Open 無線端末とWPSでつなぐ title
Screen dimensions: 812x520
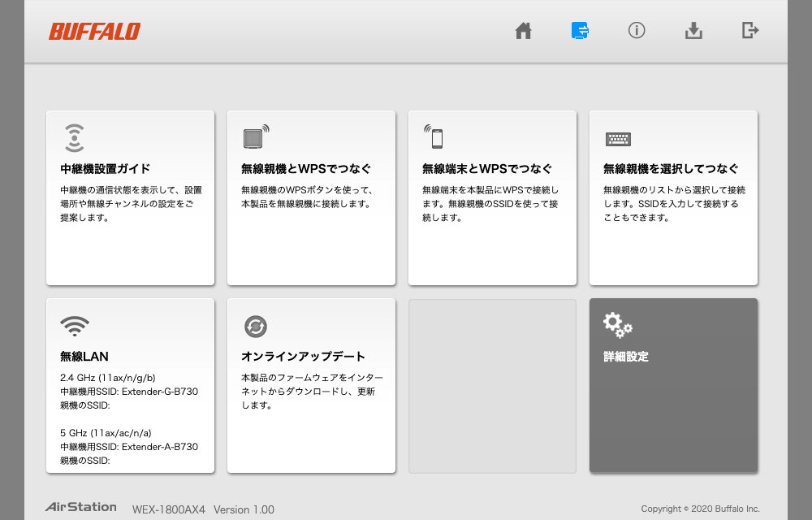pyautogui.click(x=487, y=169)
